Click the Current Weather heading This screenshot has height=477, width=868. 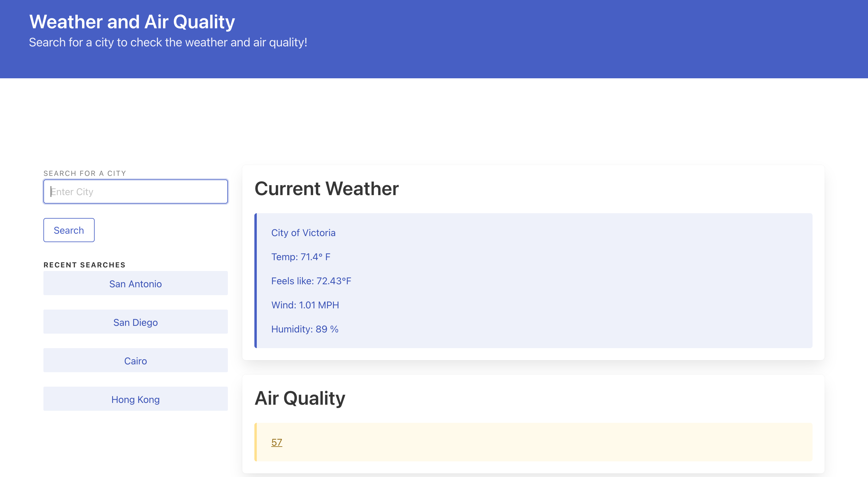tap(326, 189)
